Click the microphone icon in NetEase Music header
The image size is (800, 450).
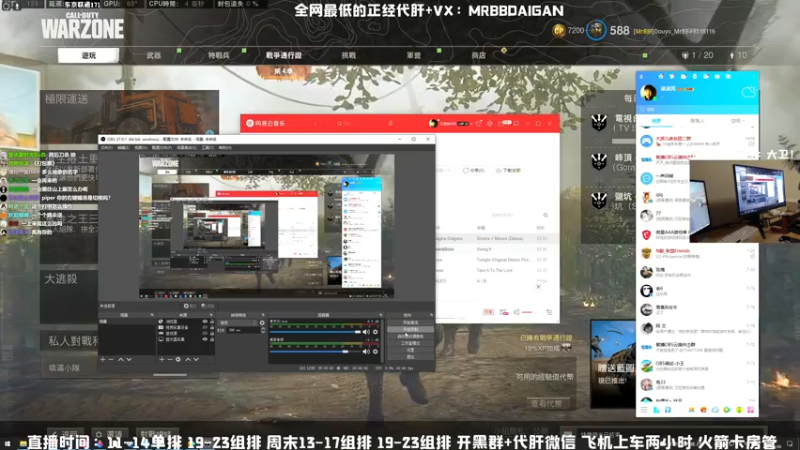(391, 123)
